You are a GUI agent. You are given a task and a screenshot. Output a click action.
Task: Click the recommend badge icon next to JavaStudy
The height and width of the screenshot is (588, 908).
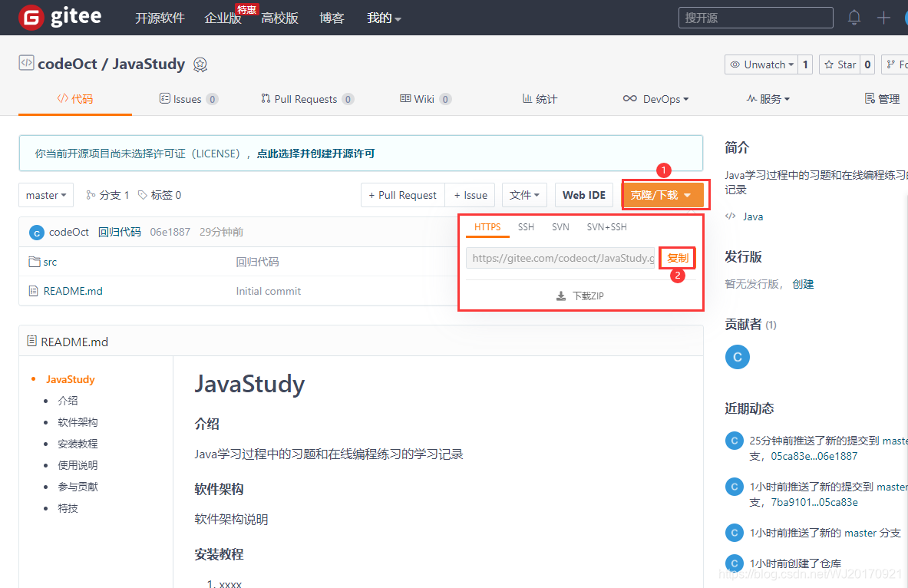pyautogui.click(x=200, y=64)
